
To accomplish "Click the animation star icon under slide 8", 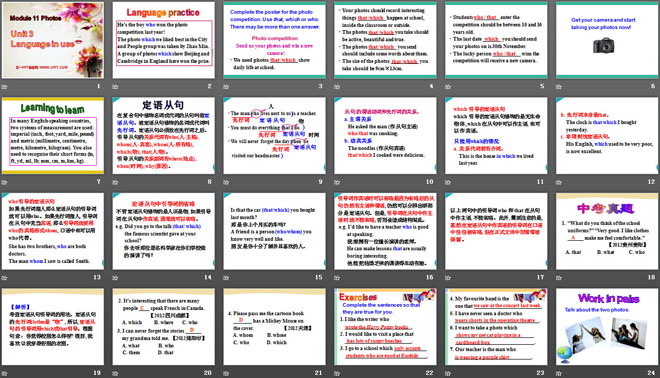I will (115, 182).
